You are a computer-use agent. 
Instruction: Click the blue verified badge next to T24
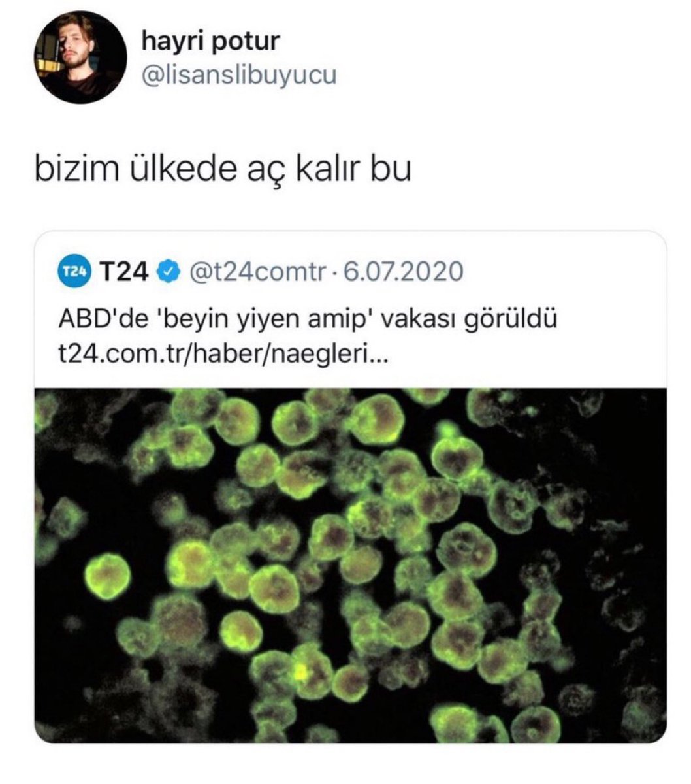tap(167, 271)
